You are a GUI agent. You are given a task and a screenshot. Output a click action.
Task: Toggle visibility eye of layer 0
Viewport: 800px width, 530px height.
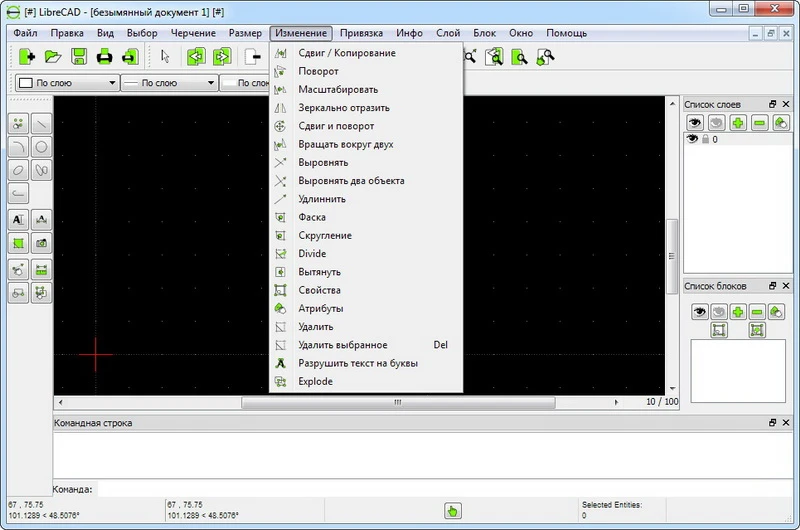click(x=691, y=140)
